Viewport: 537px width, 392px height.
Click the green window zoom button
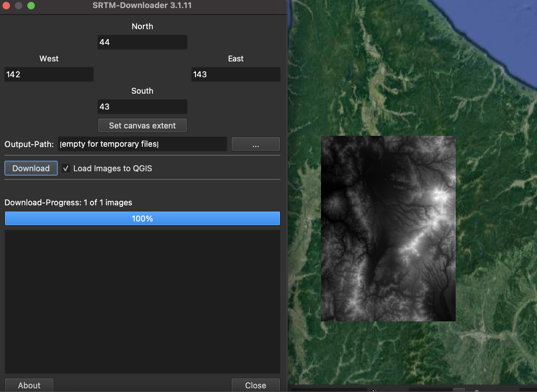[x=31, y=5]
